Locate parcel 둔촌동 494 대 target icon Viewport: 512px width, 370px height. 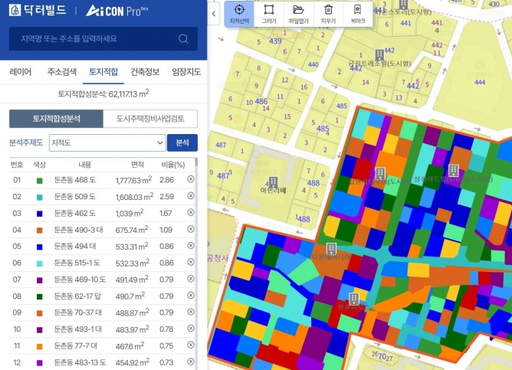click(191, 246)
